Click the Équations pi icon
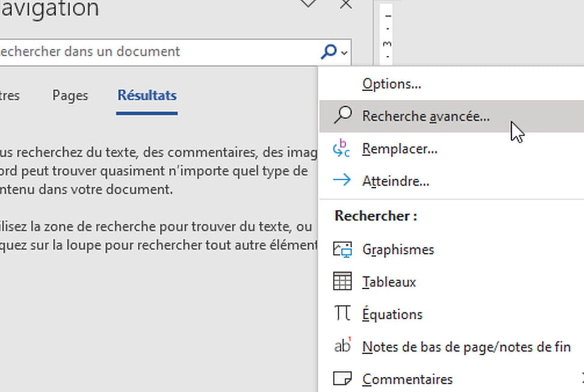Viewport: 584px width, 392px height. pyautogui.click(x=342, y=313)
